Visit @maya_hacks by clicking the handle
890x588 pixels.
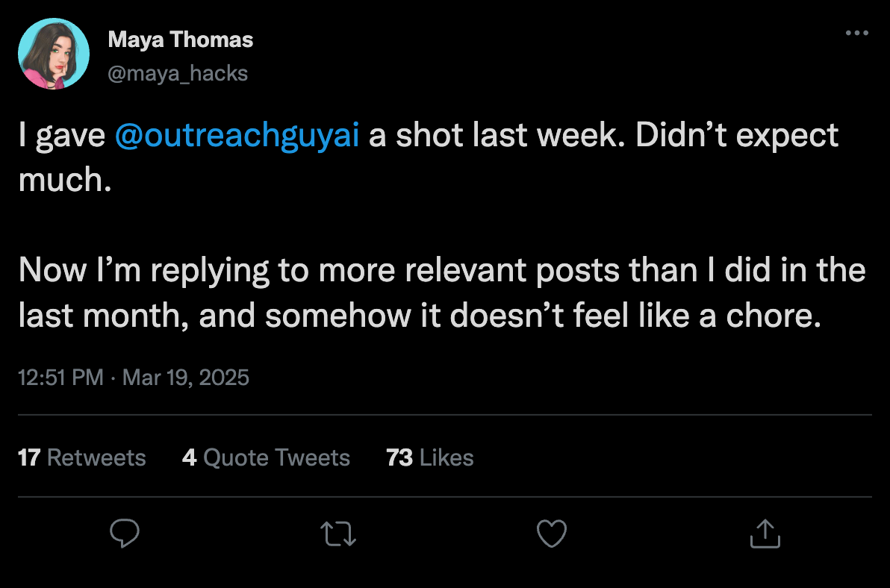(x=179, y=73)
